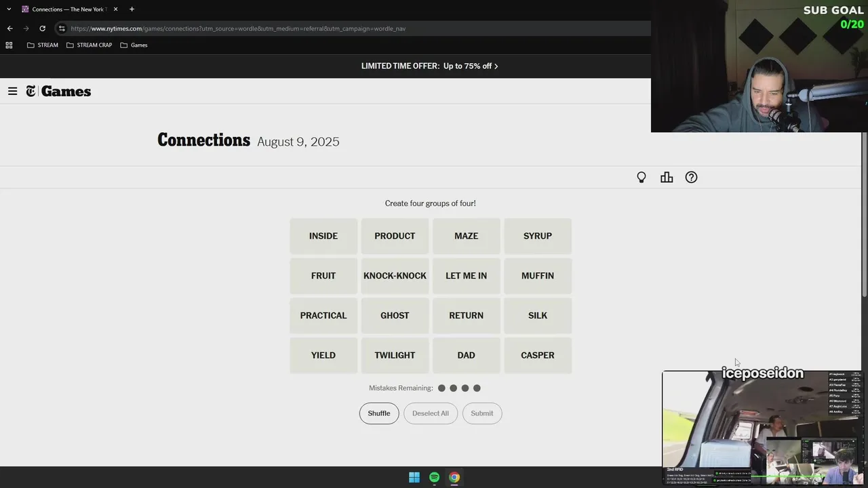
Task: Open the stats bar chart icon
Action: [667, 178]
